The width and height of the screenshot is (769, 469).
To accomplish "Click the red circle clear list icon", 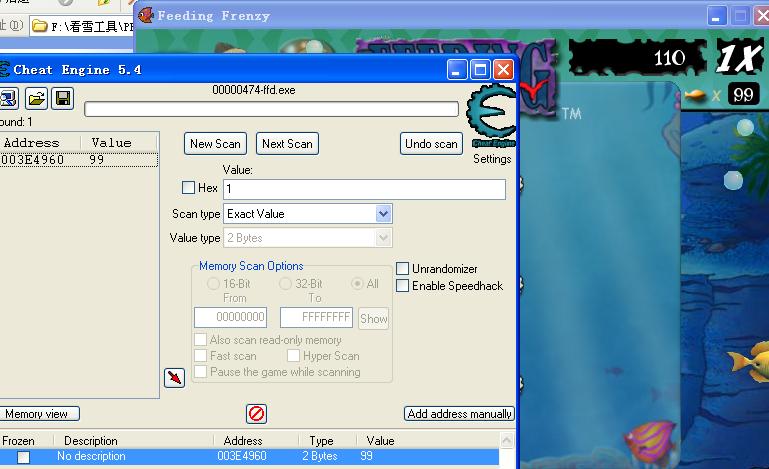I will click(256, 414).
